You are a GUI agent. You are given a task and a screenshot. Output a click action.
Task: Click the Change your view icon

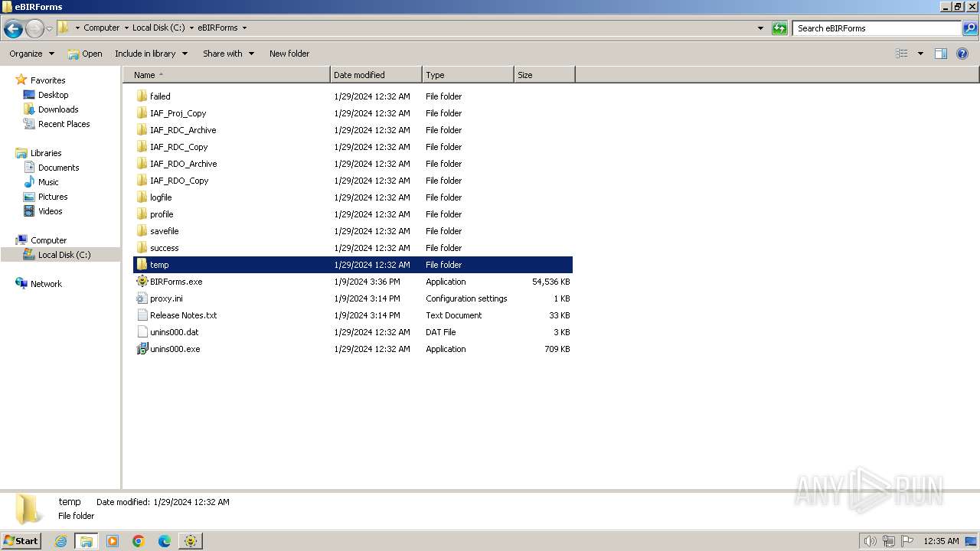(x=902, y=54)
